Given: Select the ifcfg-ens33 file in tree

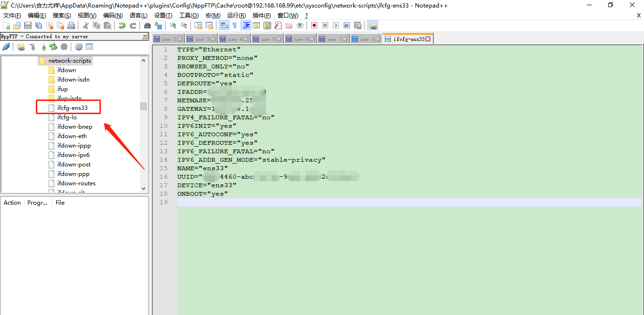Looking at the screenshot, I should point(72,108).
